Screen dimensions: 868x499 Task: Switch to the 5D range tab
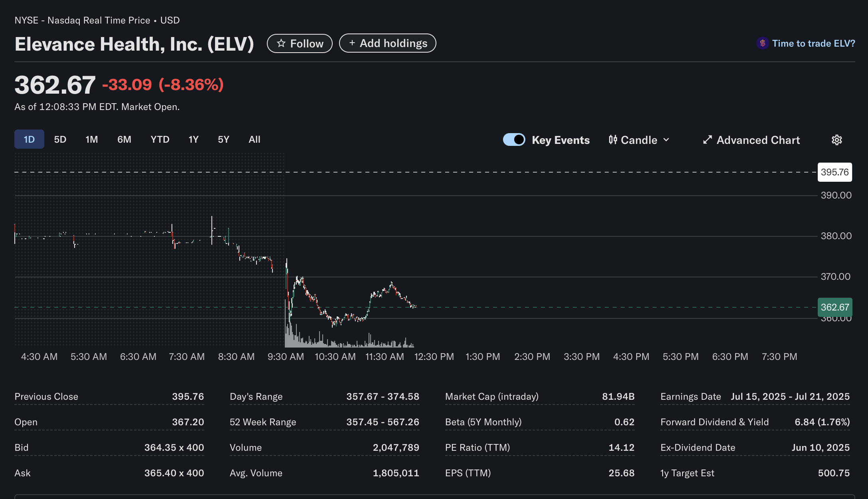coord(60,139)
